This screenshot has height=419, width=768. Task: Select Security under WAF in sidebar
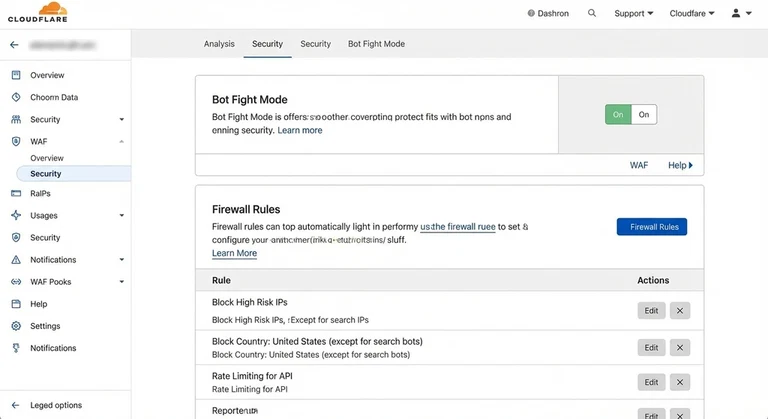[x=46, y=174]
